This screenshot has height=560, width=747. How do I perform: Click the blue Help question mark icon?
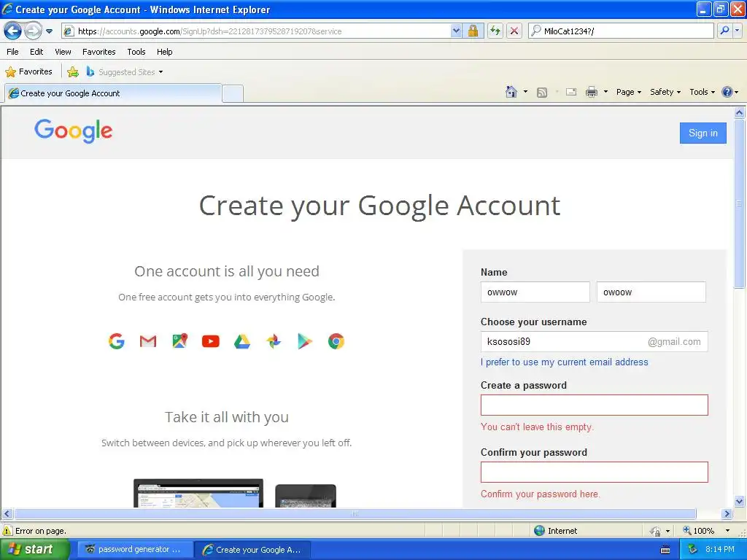(727, 92)
